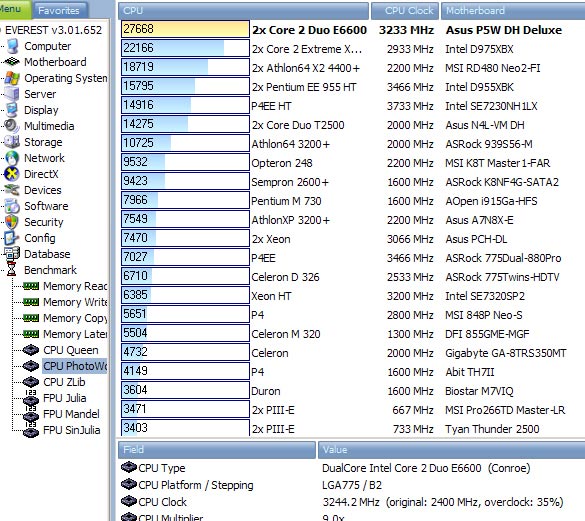The height and width of the screenshot is (521, 585).
Task: Click the Benchmark hourglass icon
Action: 12,269
